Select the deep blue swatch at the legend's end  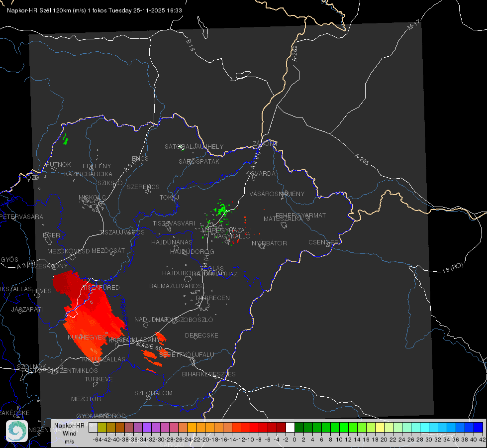coord(479,427)
